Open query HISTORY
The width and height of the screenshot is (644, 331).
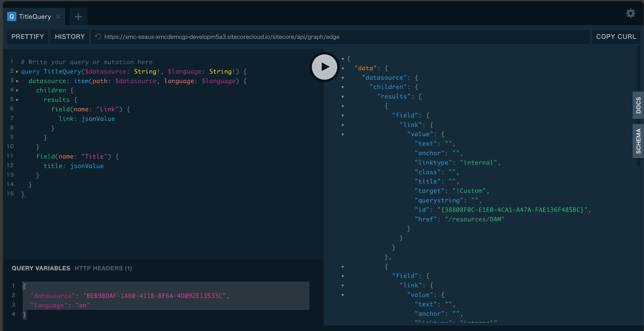click(70, 37)
